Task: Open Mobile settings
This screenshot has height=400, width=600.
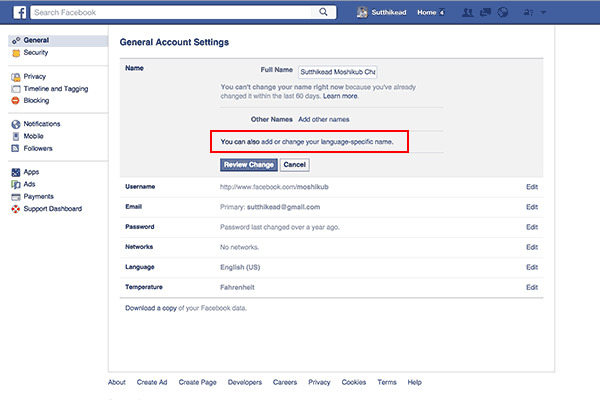Action: click(x=34, y=136)
